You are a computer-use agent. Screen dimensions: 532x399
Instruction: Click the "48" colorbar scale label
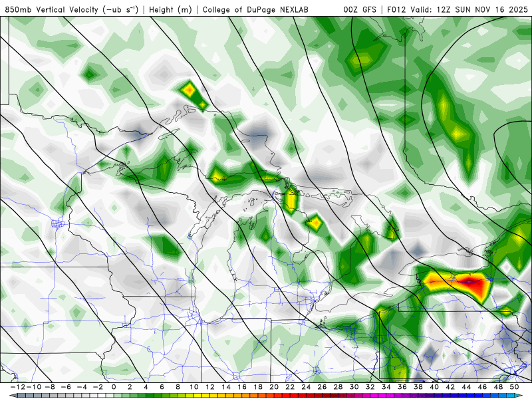point(498,387)
